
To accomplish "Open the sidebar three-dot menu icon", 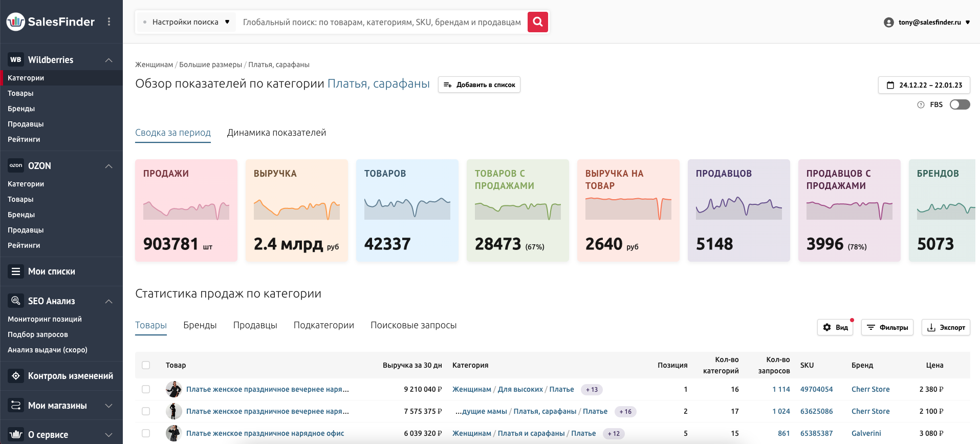I will click(109, 22).
